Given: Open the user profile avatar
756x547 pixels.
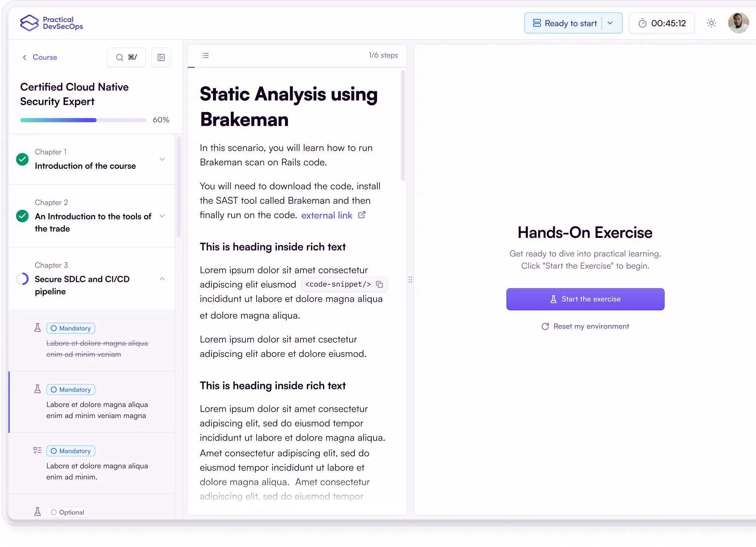Looking at the screenshot, I should (738, 23).
